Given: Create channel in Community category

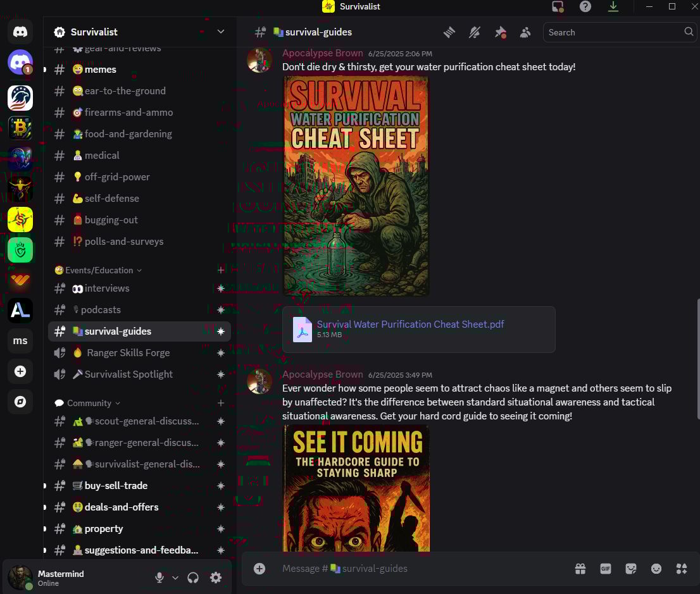Looking at the screenshot, I should pyautogui.click(x=220, y=403).
